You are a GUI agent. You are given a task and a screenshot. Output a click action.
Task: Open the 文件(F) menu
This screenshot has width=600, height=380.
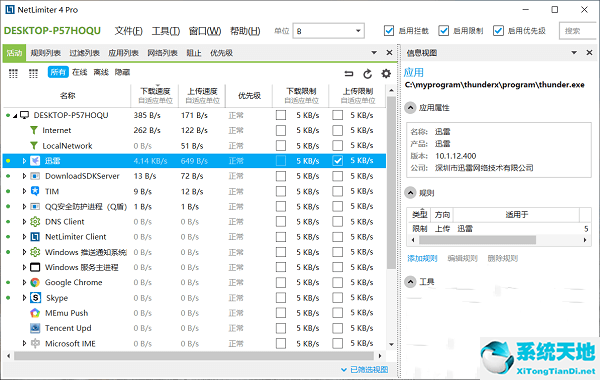click(x=129, y=31)
